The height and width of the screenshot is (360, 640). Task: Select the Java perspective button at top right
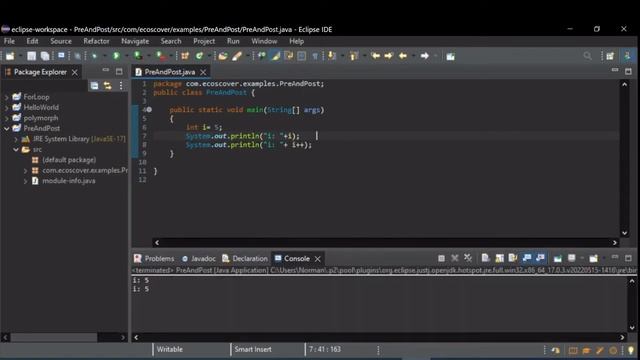627,56
